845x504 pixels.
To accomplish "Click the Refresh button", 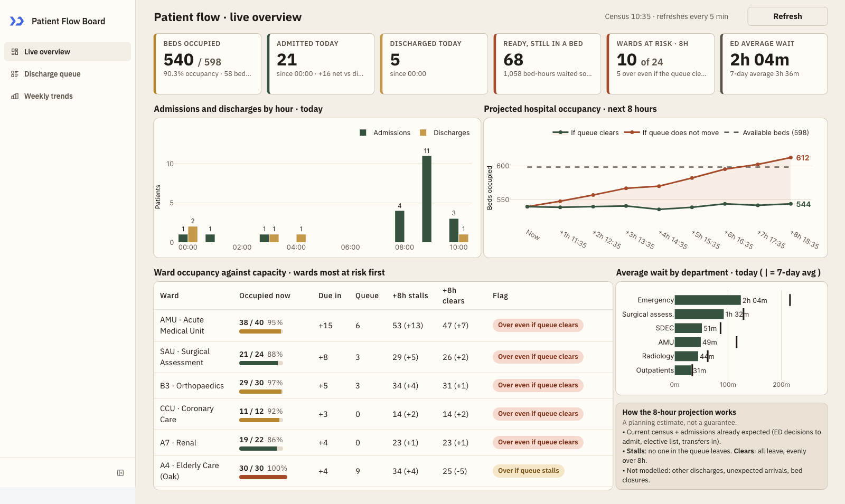I will tap(787, 16).
